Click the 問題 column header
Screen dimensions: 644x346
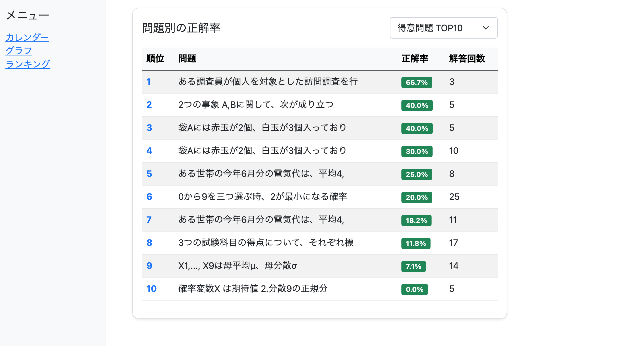(x=187, y=59)
